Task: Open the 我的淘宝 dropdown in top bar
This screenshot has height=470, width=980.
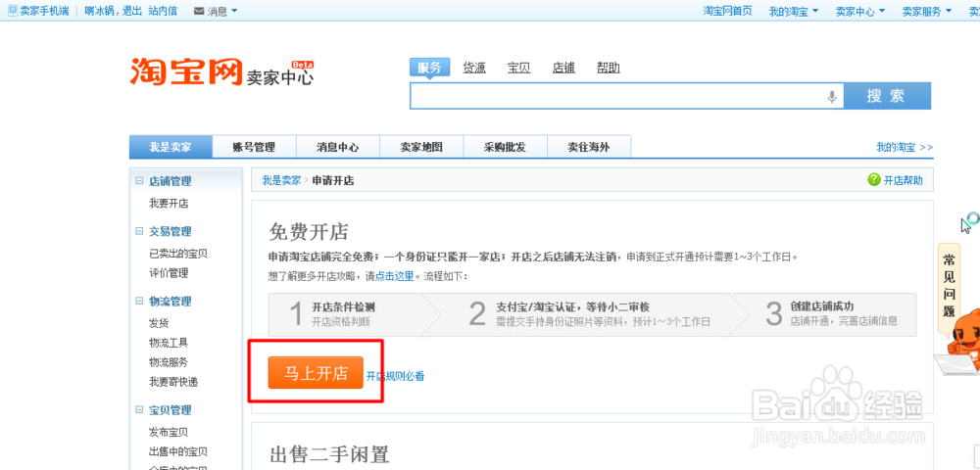Action: tap(794, 11)
